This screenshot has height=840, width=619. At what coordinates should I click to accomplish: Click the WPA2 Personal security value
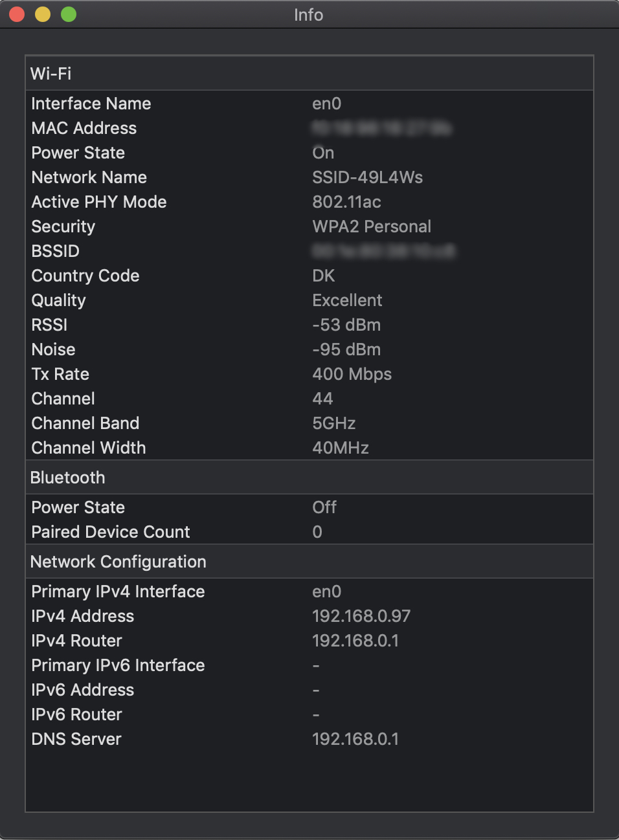pos(372,227)
